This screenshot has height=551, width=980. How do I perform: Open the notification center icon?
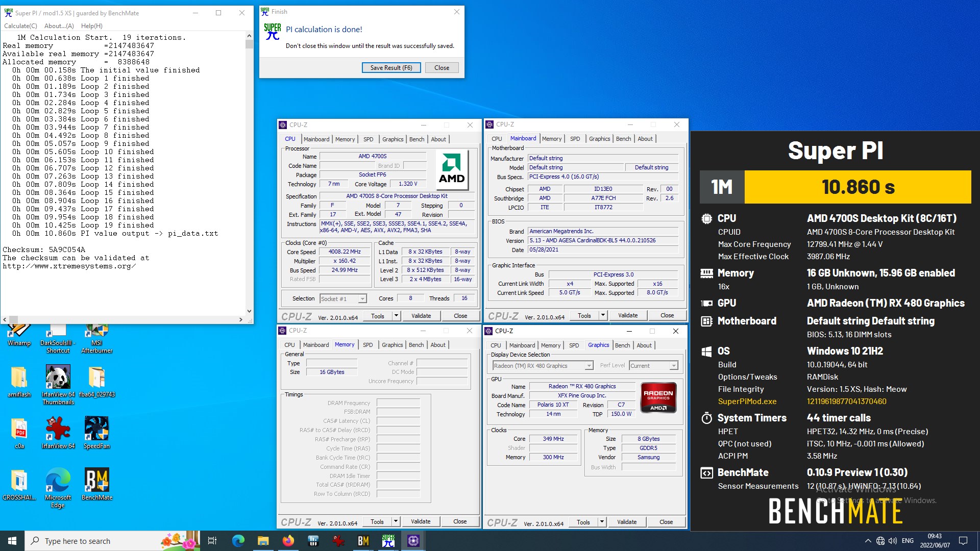tap(963, 541)
